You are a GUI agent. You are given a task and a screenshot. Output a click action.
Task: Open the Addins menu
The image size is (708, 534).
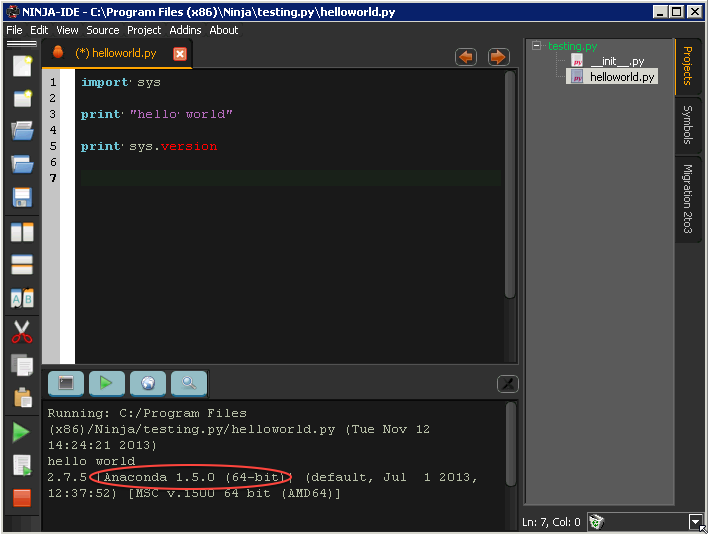pos(185,30)
